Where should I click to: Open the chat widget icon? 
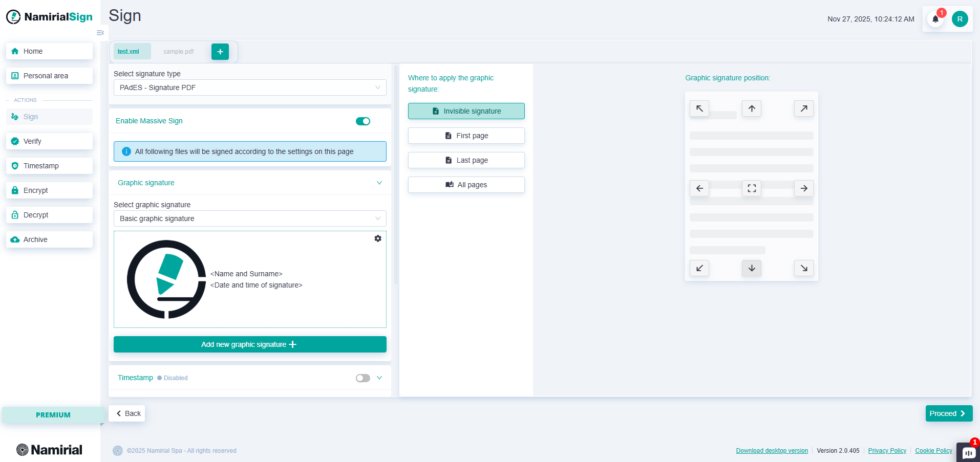point(968,453)
